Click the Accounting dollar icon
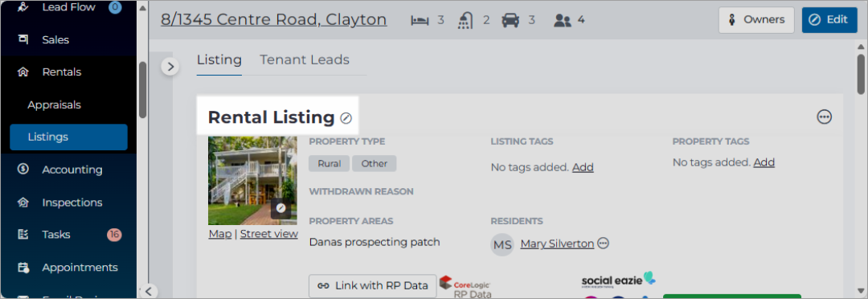Screen dimensions: 868x299 pyautogui.click(x=23, y=170)
